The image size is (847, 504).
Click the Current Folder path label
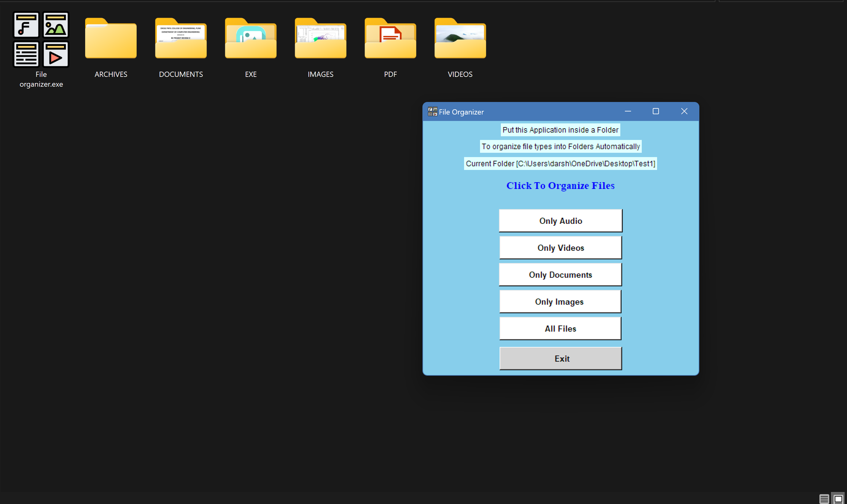(x=561, y=164)
